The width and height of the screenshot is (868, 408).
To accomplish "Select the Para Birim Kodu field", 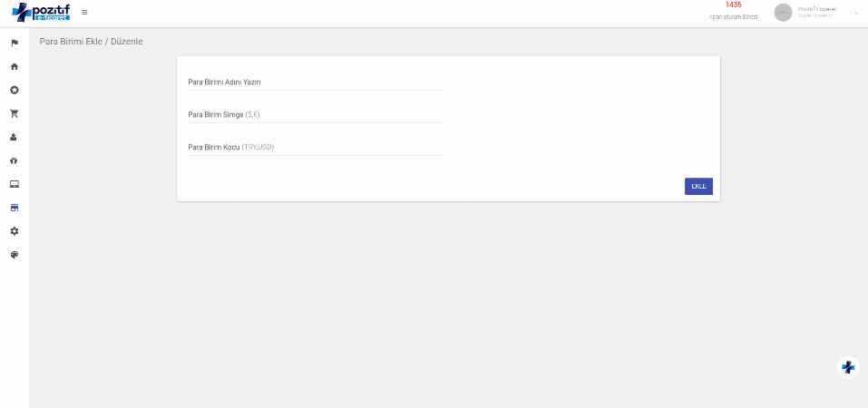I will 315,147.
